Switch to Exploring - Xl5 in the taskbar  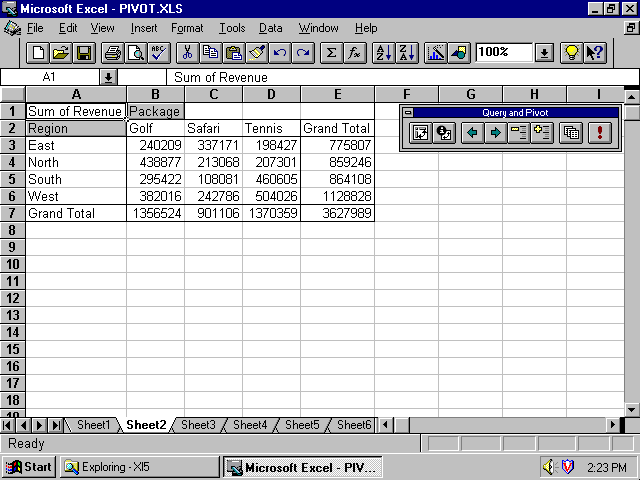(140, 467)
